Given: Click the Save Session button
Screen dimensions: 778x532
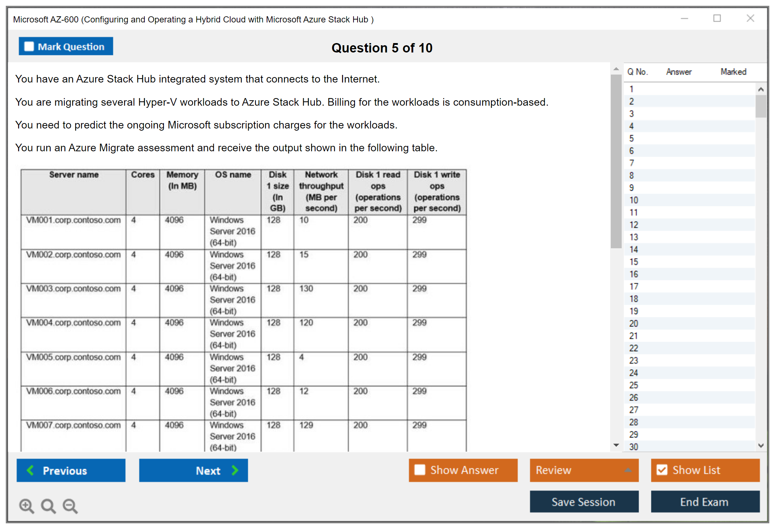Looking at the screenshot, I should (x=584, y=502).
